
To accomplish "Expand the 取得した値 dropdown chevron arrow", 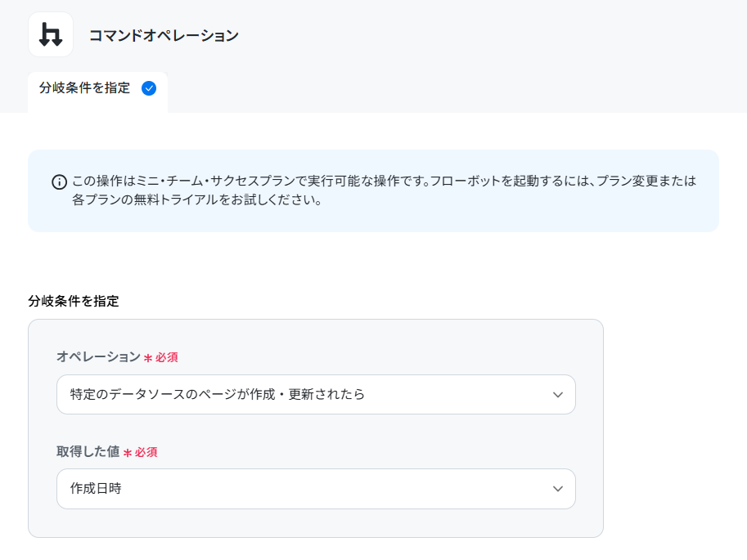I will click(558, 489).
